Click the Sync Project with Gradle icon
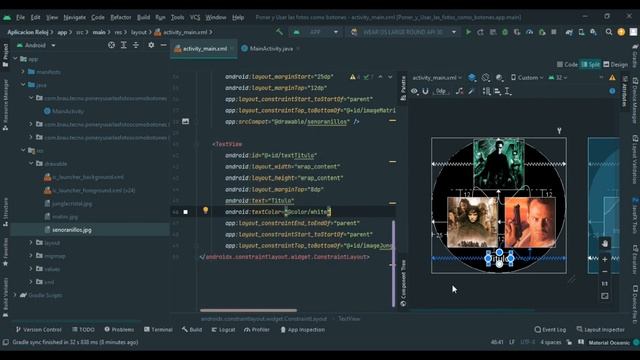Image resolution: width=640 pixels, height=360 pixels. [569, 32]
